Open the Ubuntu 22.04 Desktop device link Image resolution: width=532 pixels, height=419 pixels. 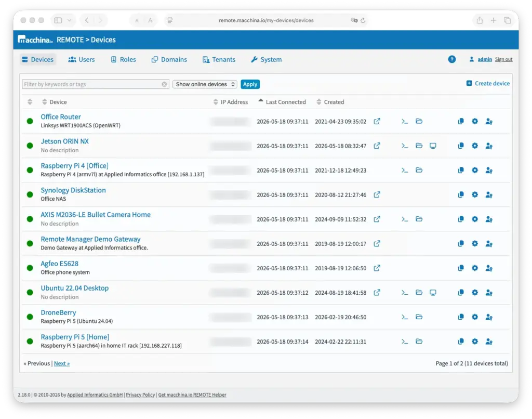(75, 288)
